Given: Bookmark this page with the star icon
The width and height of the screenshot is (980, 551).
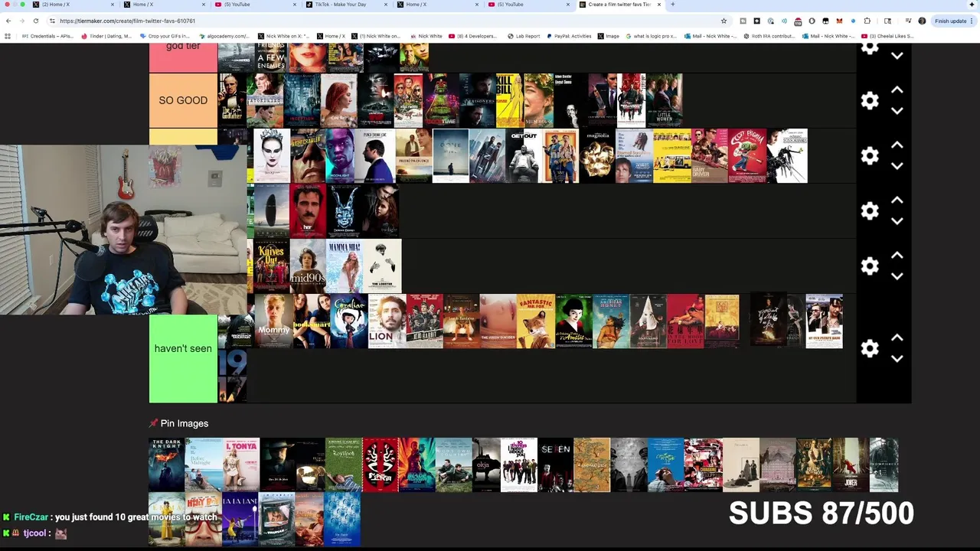Looking at the screenshot, I should click(724, 21).
